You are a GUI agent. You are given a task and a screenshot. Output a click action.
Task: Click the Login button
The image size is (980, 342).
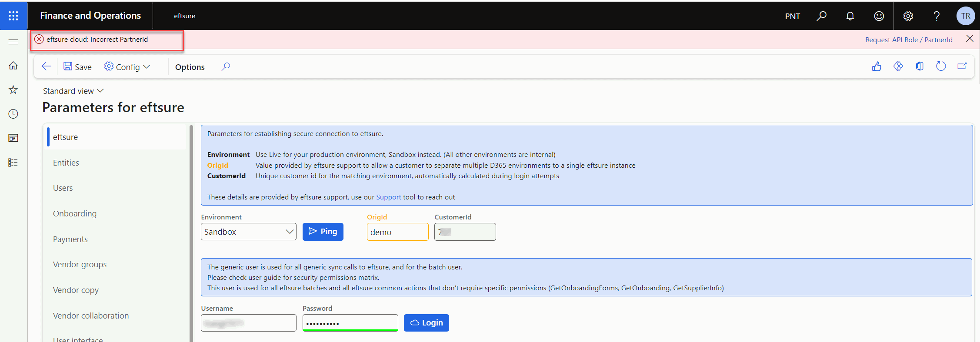click(427, 323)
